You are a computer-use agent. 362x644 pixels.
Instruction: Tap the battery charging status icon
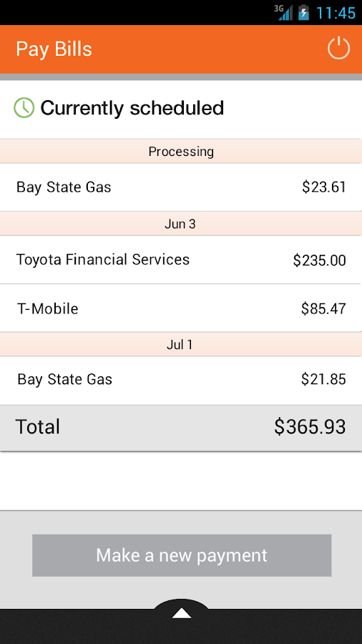point(303,12)
